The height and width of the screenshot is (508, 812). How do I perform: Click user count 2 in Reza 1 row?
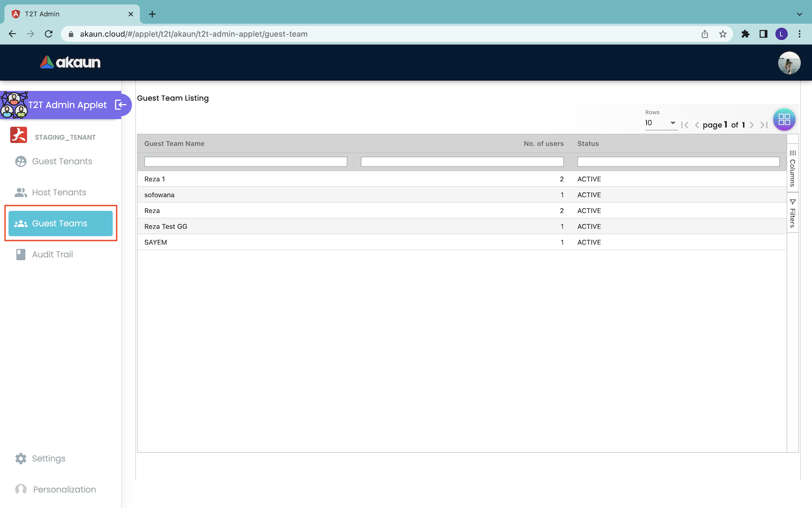(x=562, y=179)
